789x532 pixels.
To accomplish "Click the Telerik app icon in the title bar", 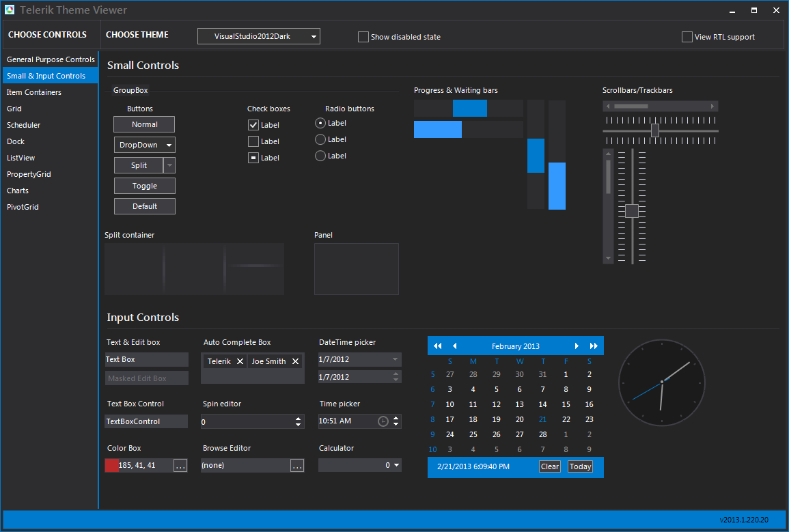I will (10, 10).
